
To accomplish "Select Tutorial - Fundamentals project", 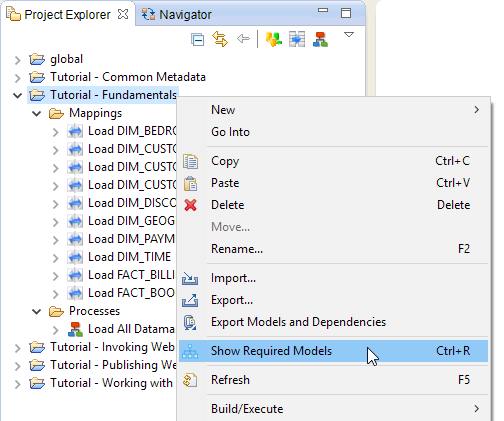I will [x=113, y=95].
